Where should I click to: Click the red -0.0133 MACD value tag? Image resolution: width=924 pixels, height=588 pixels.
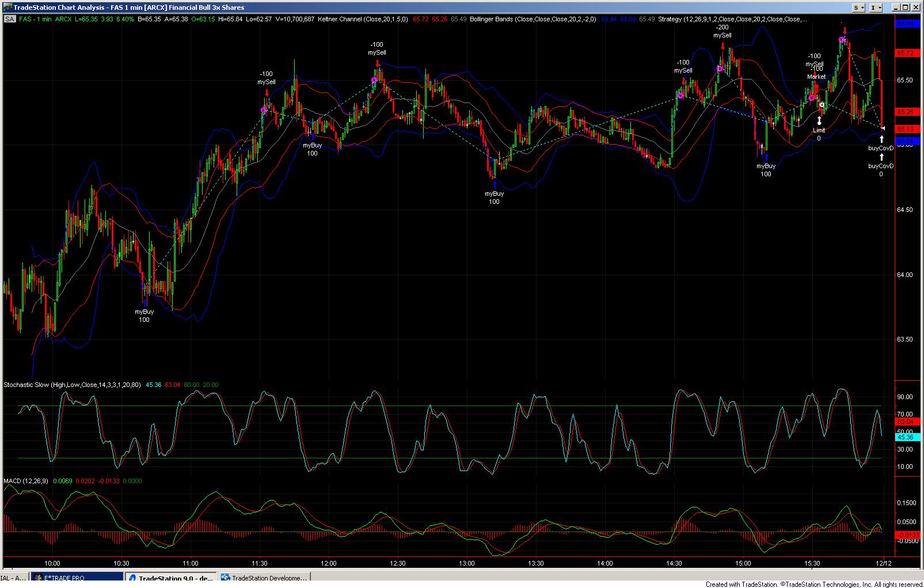[x=907, y=535]
